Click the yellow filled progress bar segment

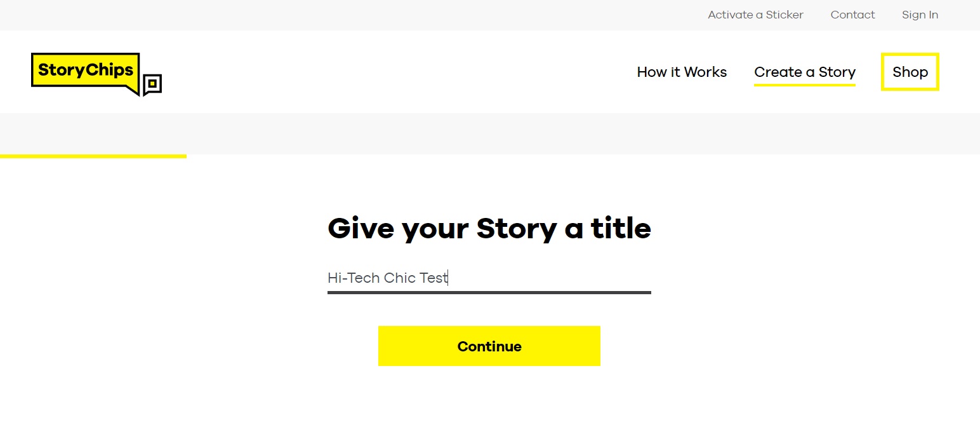tap(93, 156)
